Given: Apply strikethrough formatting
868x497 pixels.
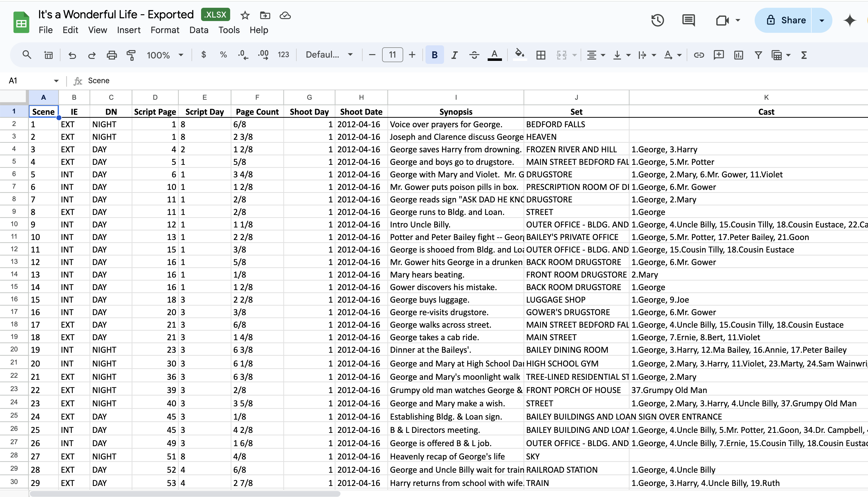Looking at the screenshot, I should pyautogui.click(x=474, y=55).
